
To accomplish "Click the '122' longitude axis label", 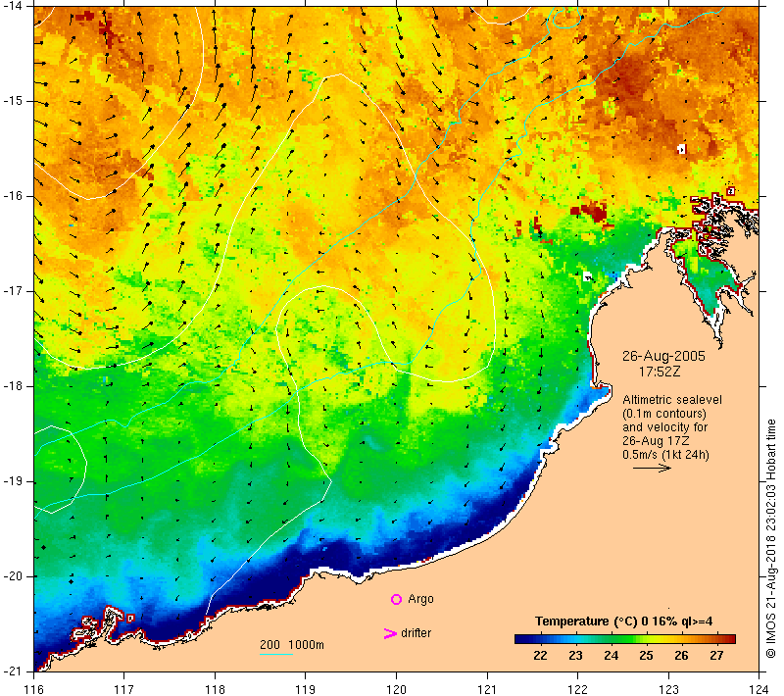I will click(x=578, y=689).
